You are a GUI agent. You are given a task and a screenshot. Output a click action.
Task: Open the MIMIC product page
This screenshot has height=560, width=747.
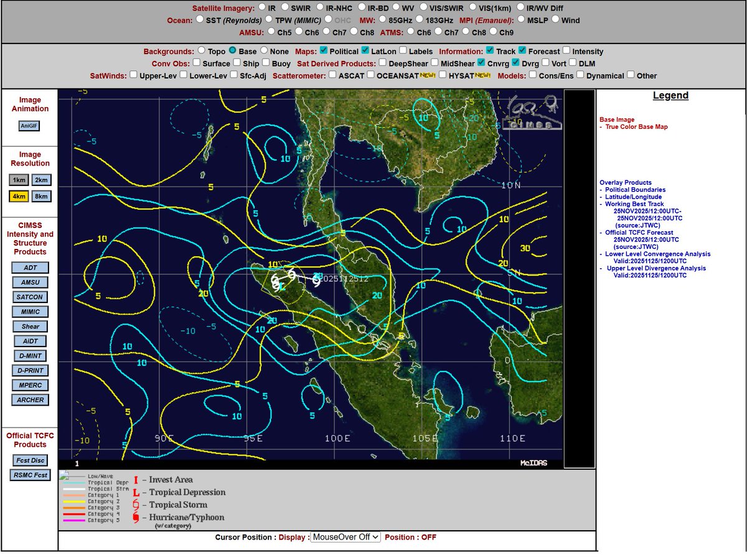pos(29,311)
